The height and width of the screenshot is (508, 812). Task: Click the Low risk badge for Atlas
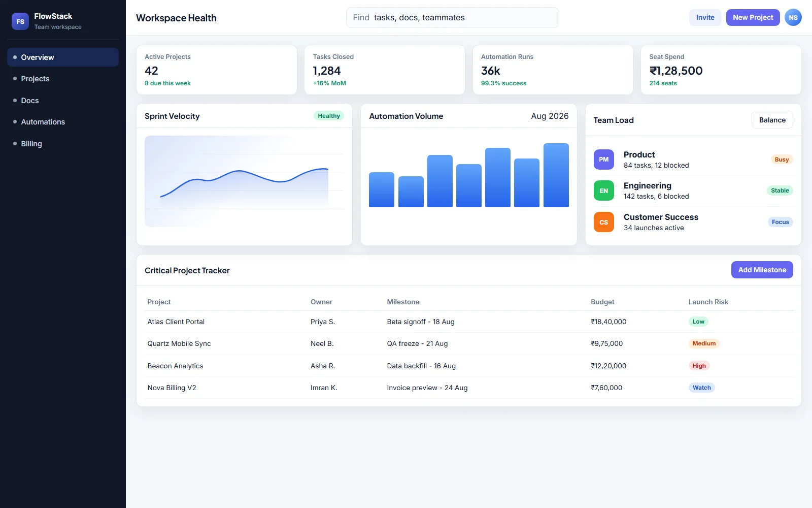pos(698,322)
